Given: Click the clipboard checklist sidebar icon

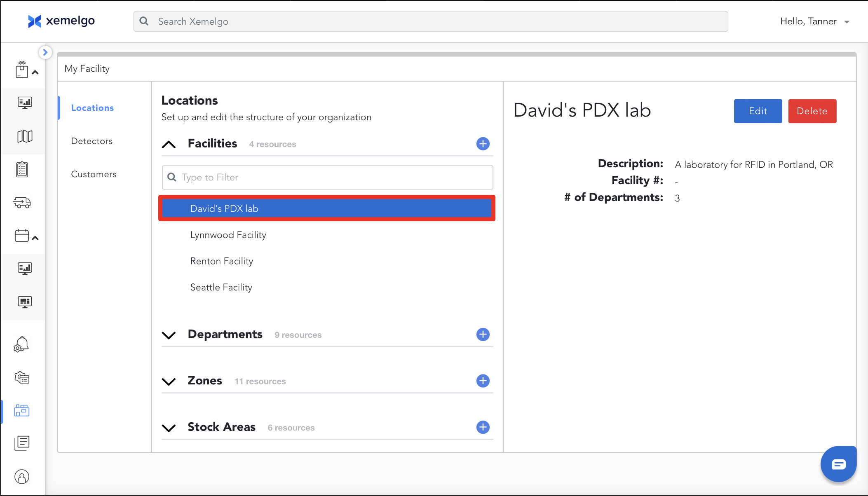Looking at the screenshot, I should tap(22, 169).
